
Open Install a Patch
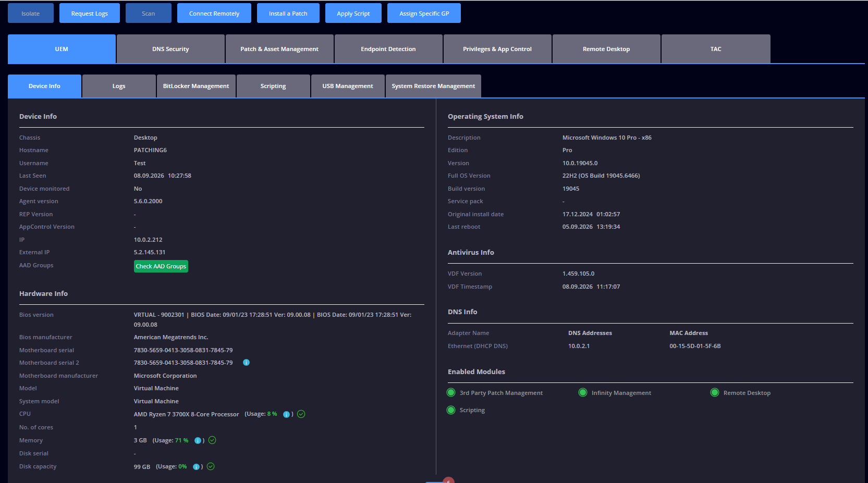[x=288, y=13]
